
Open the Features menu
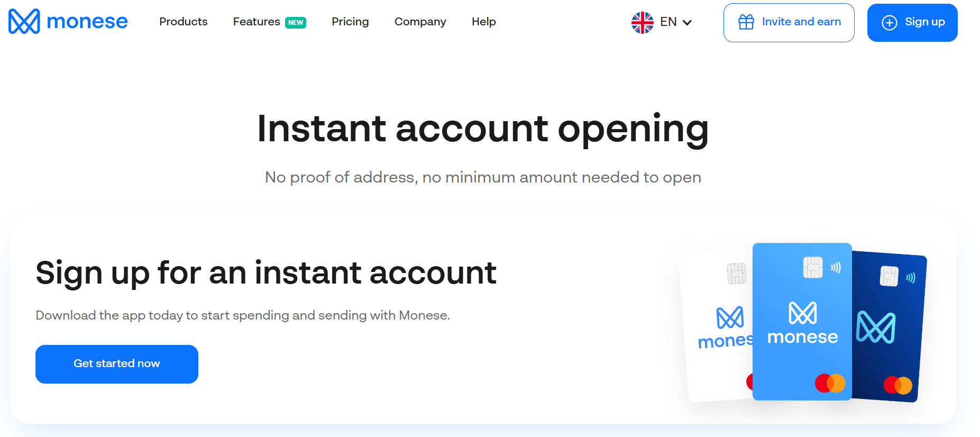(257, 22)
